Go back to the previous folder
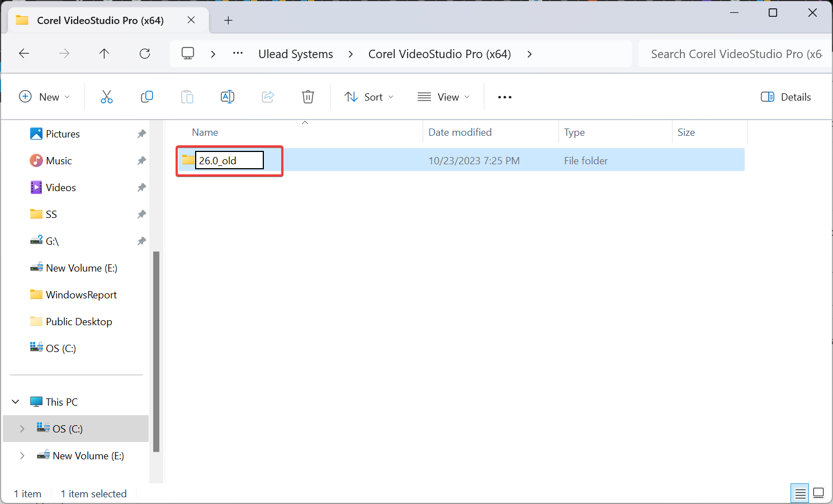The width and height of the screenshot is (833, 504). (24, 54)
